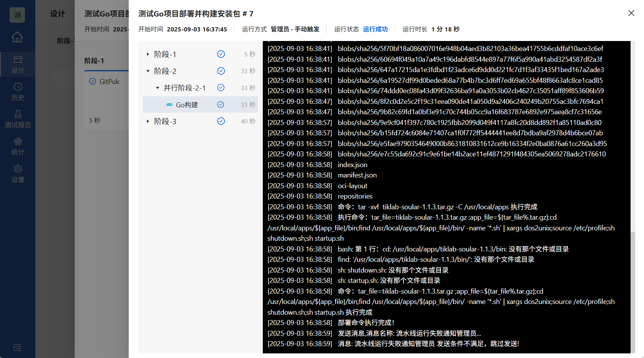Toggle sidebar collapse icon at bottom

[x=17, y=347]
